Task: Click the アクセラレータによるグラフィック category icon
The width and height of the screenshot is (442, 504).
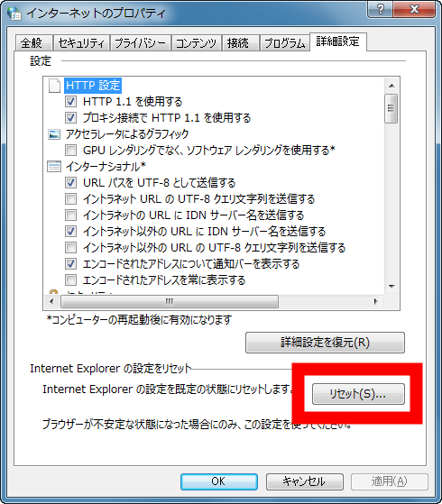Action: pos(54,134)
